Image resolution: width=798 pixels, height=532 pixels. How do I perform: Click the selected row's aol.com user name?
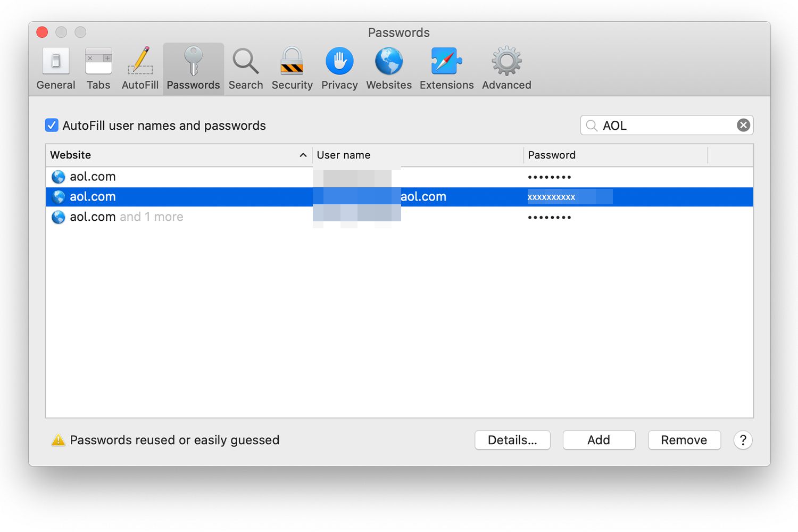click(x=423, y=197)
